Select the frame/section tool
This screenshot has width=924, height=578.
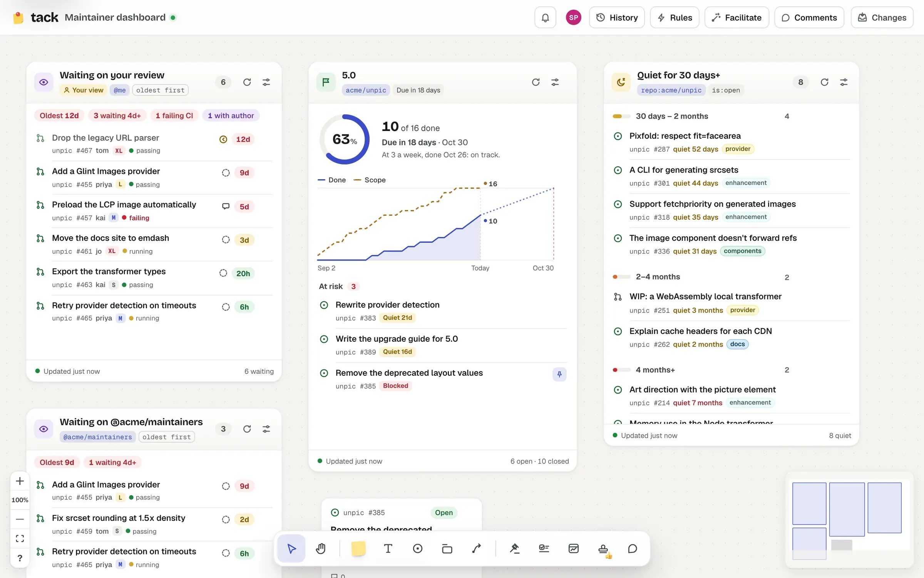(x=447, y=548)
